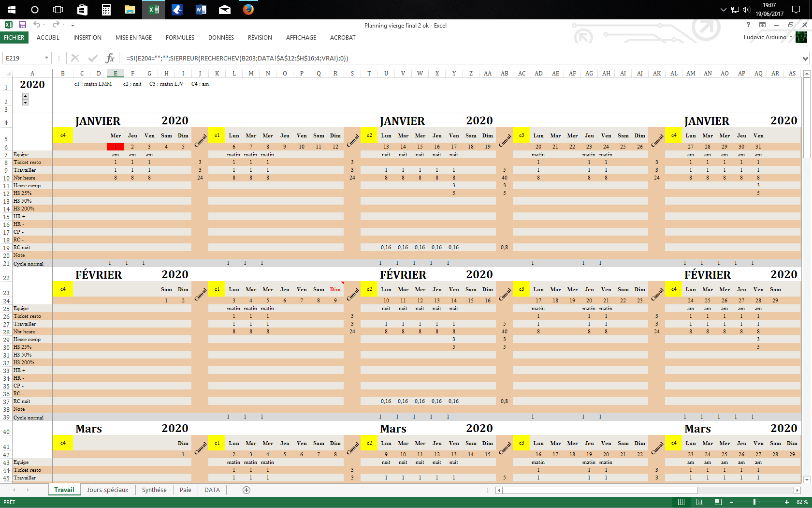The width and height of the screenshot is (812, 508).
Task: Open File Explorer from the taskbar
Action: coord(130,10)
